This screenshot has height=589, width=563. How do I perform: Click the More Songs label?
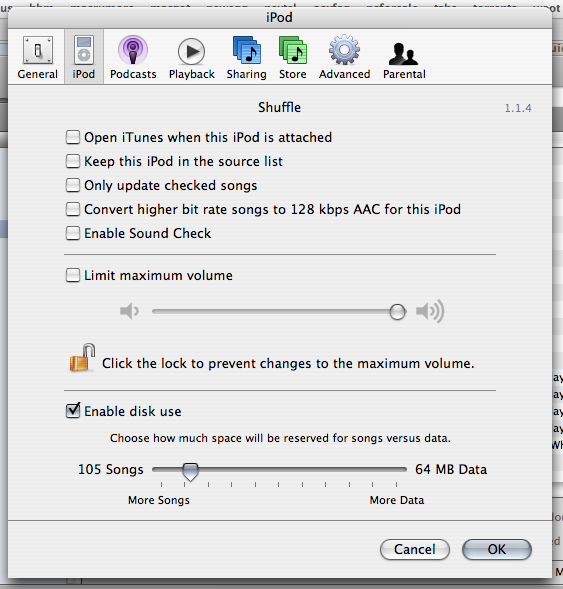point(158,500)
